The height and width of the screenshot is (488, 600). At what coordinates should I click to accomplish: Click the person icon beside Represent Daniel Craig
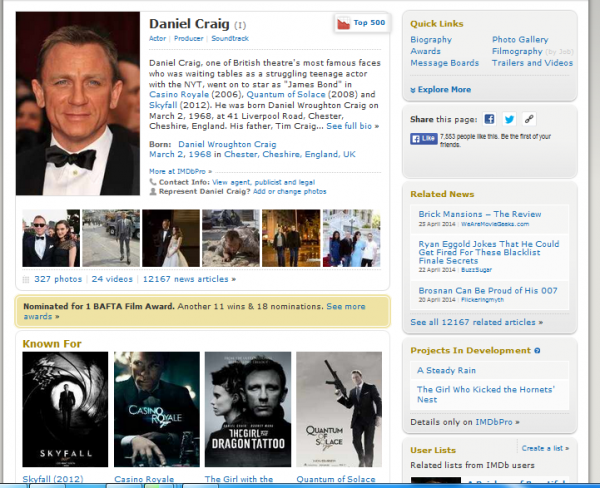pos(153,191)
